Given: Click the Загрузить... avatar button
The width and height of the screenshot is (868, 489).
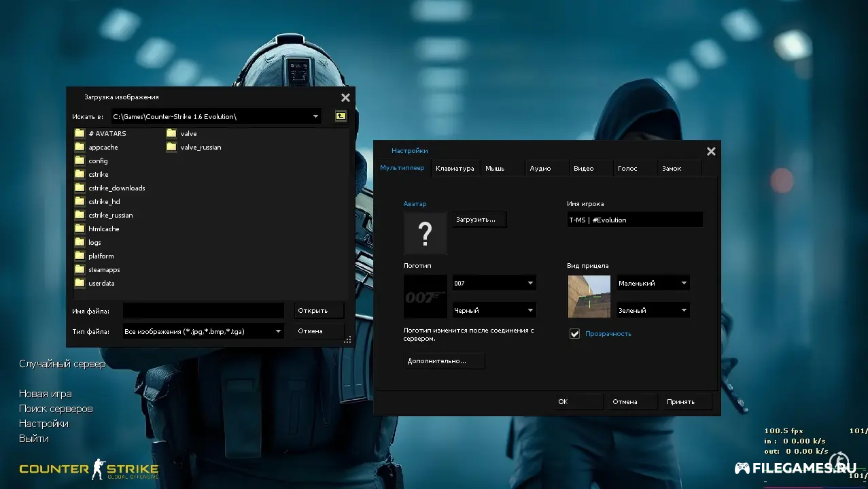Looking at the screenshot, I should tap(480, 220).
